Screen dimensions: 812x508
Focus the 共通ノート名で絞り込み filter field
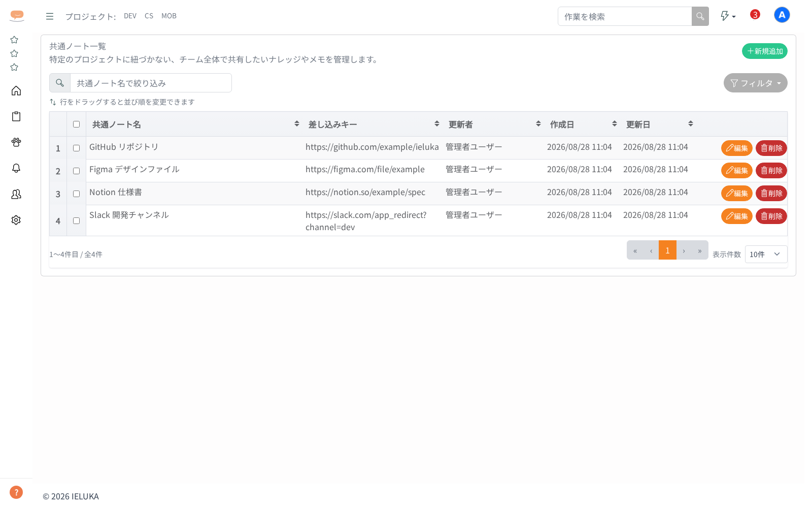click(151, 83)
